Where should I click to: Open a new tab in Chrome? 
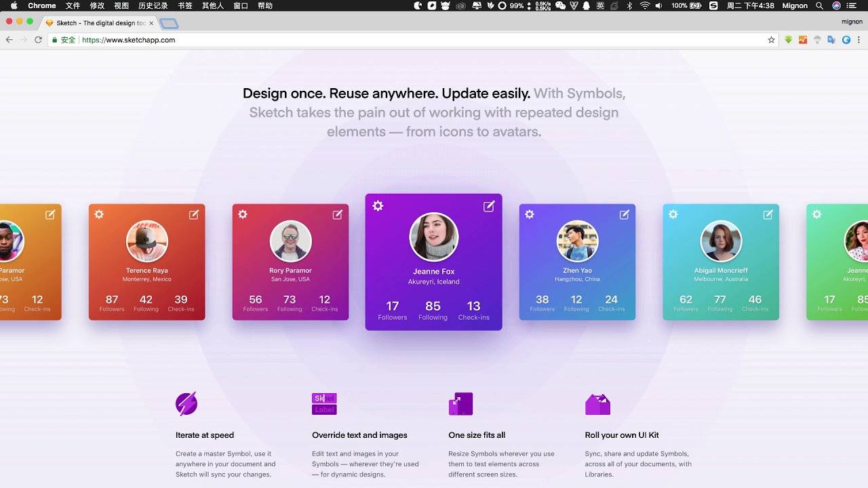pyautogui.click(x=170, y=24)
